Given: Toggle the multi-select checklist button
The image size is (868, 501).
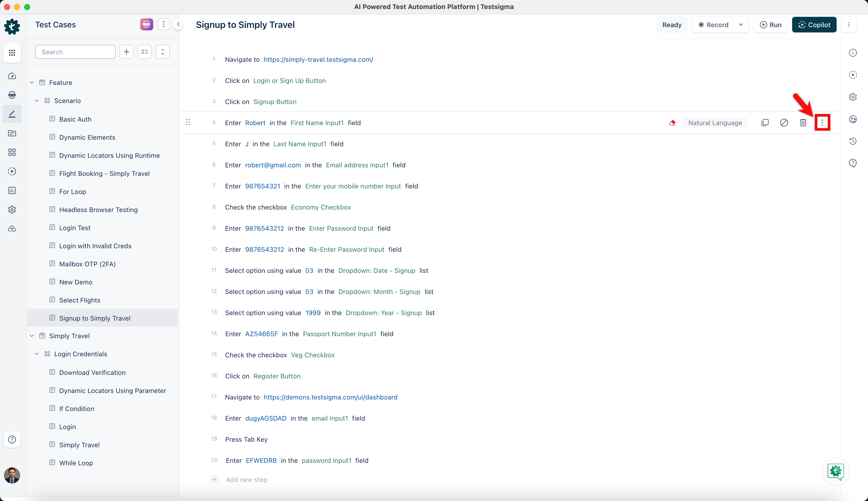Looking at the screenshot, I should (145, 52).
